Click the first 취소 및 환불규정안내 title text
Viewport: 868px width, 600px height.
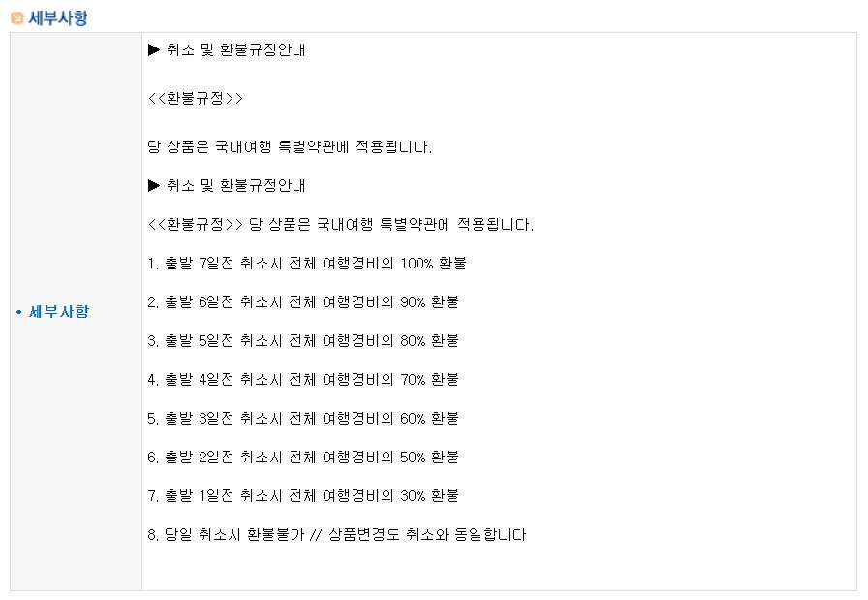(x=235, y=49)
